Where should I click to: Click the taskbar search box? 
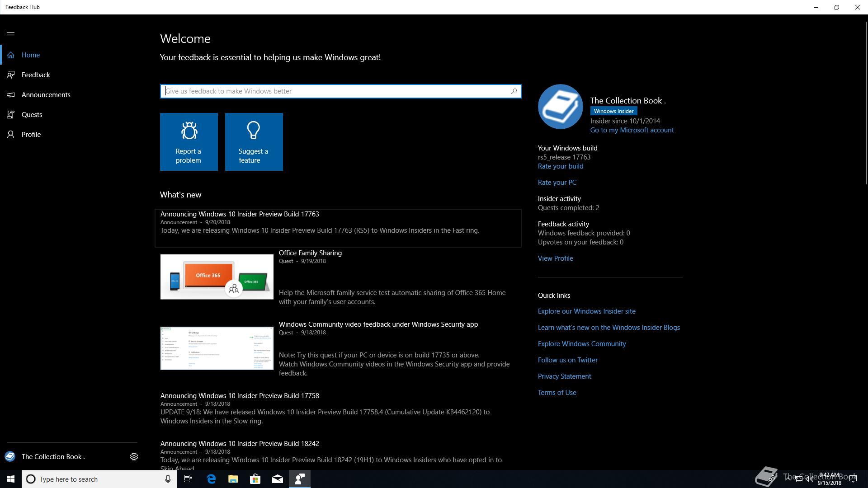[99, 479]
